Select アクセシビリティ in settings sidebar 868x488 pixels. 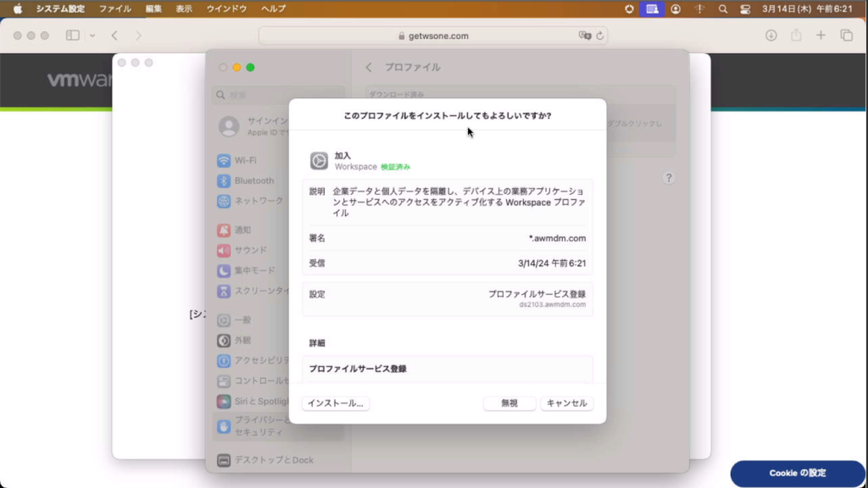[x=278, y=361]
